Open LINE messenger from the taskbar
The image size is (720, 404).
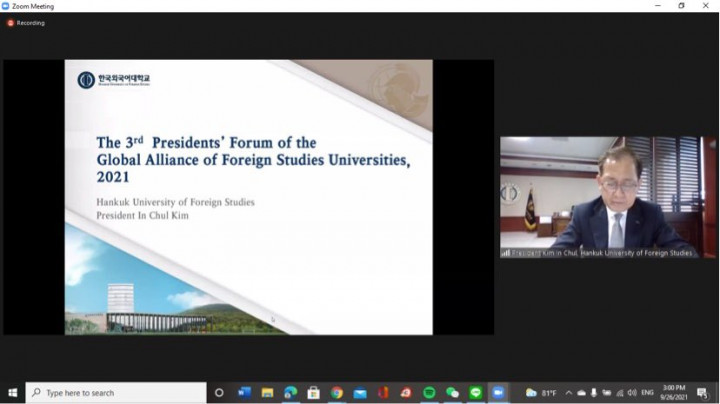click(476, 393)
